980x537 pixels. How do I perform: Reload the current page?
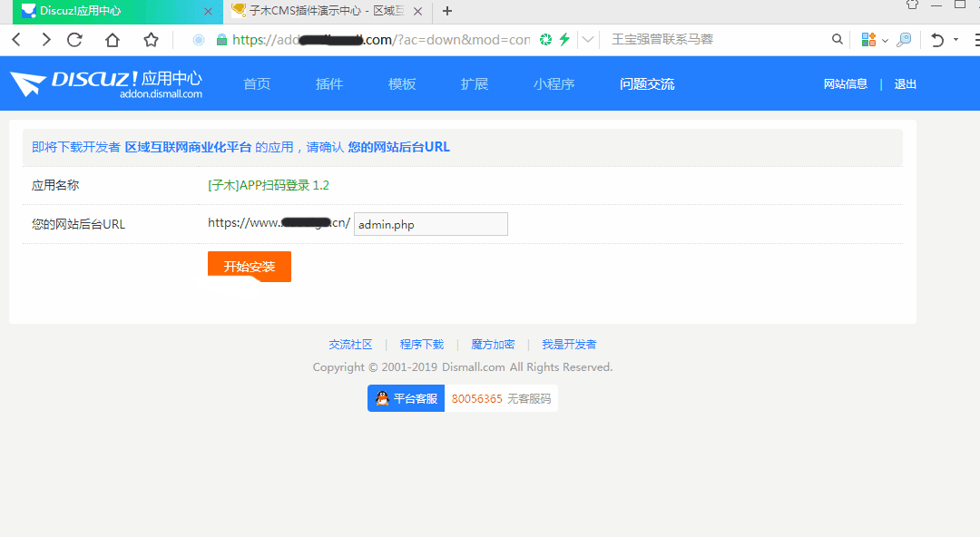(x=75, y=40)
